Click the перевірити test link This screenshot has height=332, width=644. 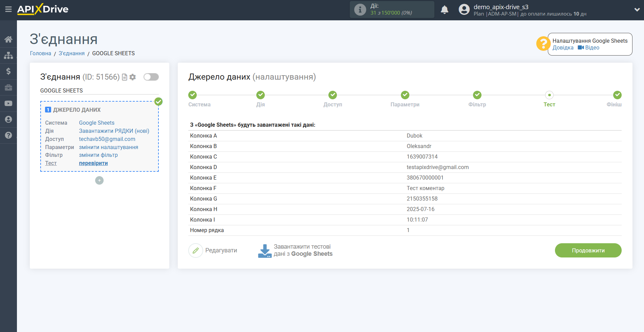[x=93, y=163]
